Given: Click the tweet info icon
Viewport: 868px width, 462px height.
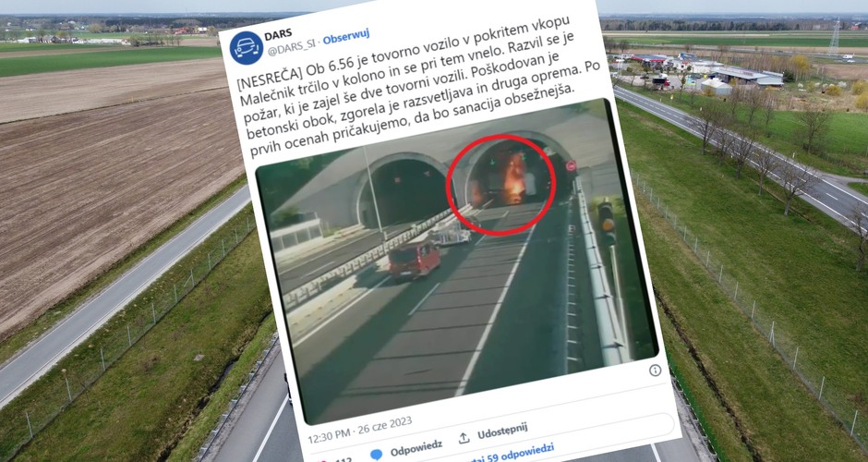Looking at the screenshot, I should pos(656,371).
